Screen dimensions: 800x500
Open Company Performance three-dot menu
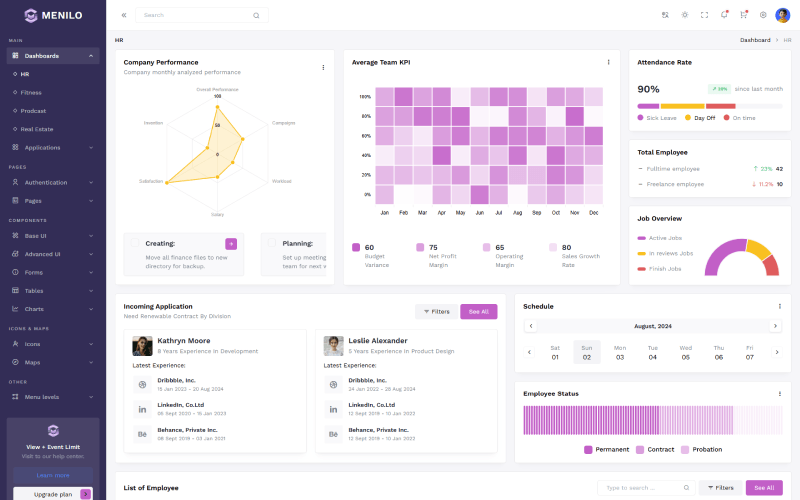point(323,67)
